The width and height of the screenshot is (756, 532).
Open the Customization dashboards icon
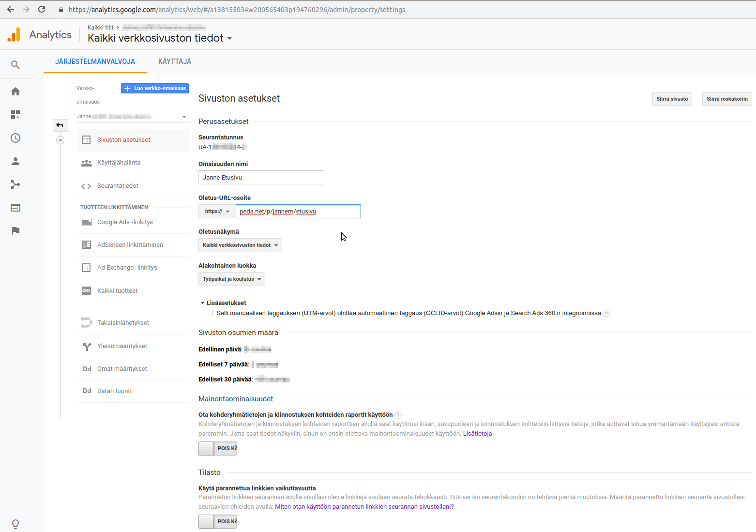click(x=15, y=115)
